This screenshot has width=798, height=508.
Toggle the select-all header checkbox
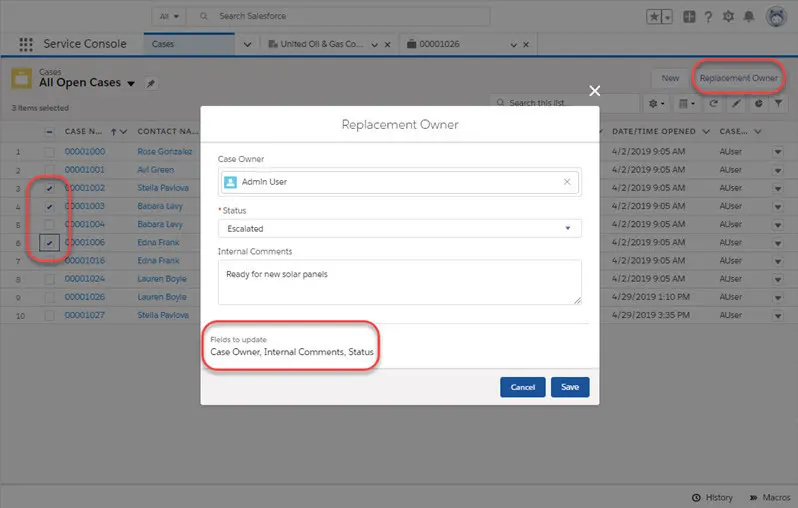click(x=49, y=132)
